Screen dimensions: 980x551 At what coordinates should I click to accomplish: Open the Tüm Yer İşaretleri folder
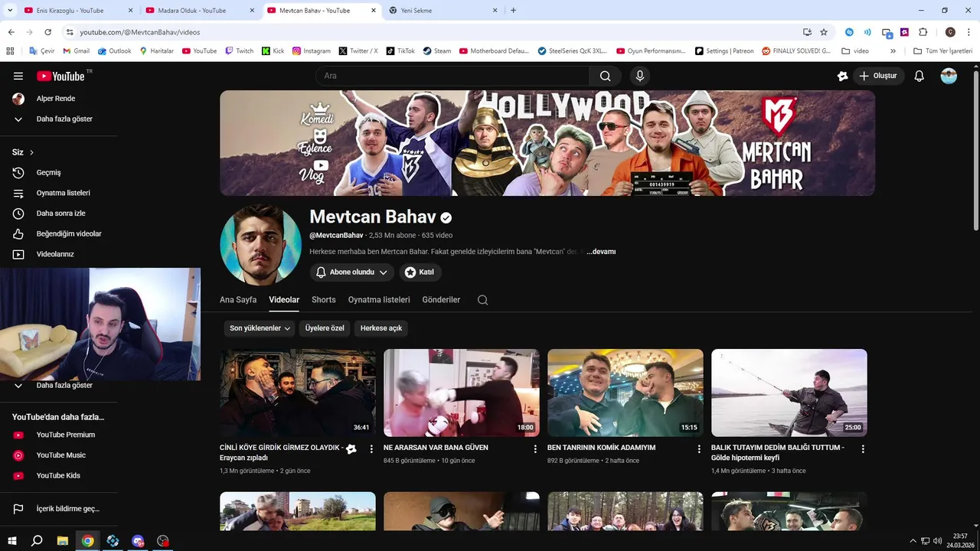[x=942, y=51]
